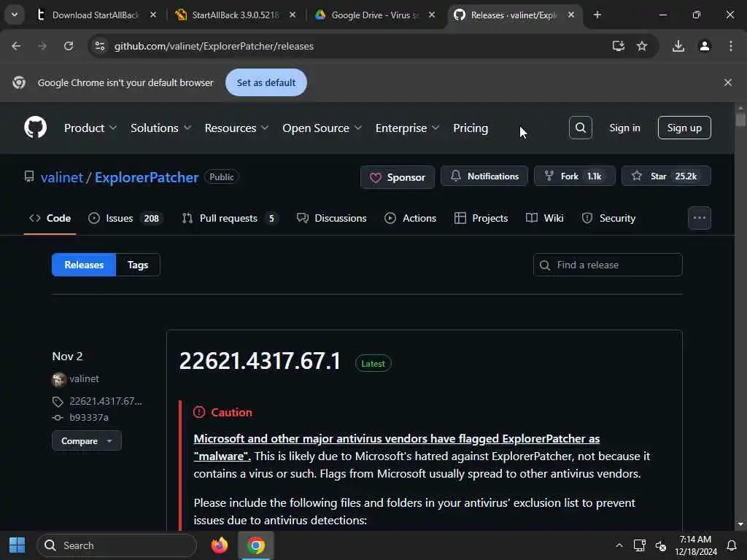Open Discussions tab
This screenshot has width=747, height=560.
click(x=332, y=218)
